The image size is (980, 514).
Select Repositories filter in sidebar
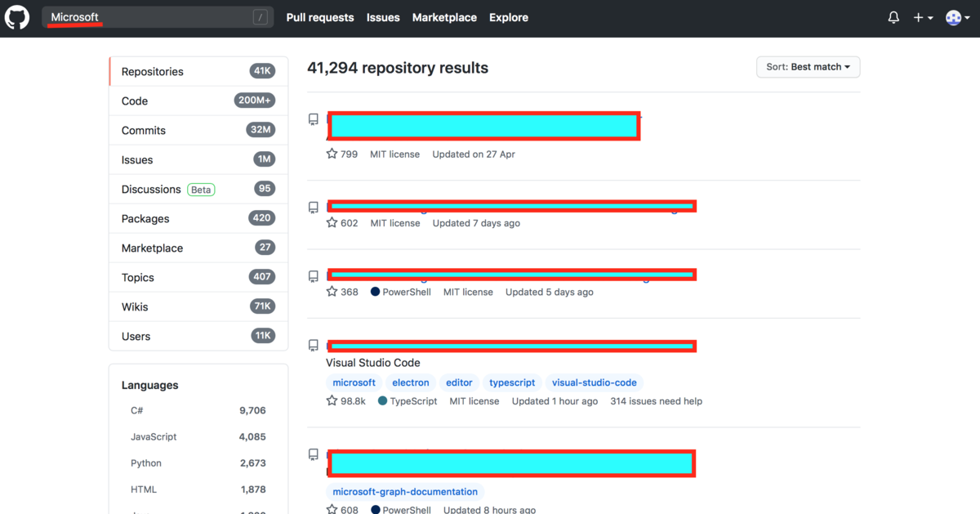click(x=198, y=71)
